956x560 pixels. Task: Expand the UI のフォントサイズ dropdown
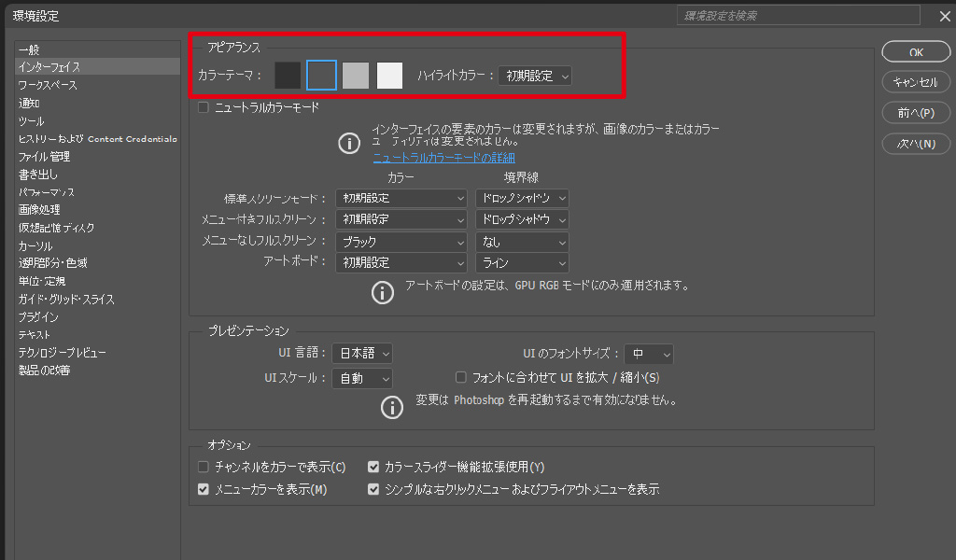click(648, 354)
